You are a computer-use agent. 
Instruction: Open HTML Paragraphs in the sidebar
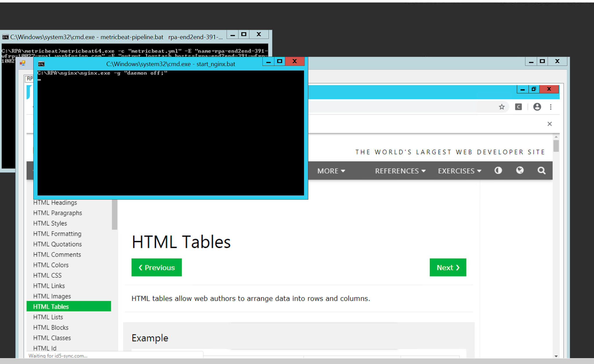57,213
